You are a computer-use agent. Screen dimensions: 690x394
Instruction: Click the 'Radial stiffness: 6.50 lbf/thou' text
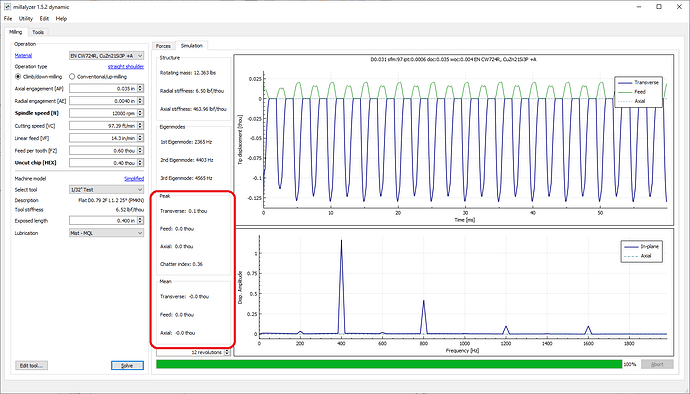tap(192, 91)
